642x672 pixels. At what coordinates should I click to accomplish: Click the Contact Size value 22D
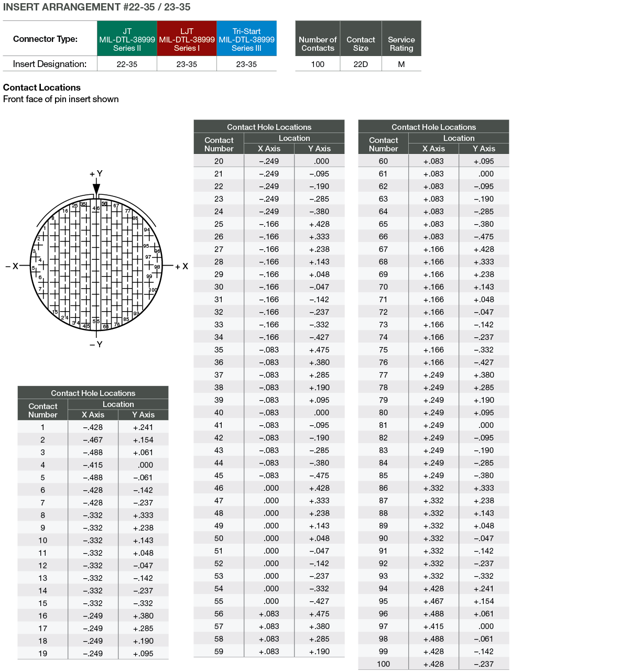tap(361, 64)
